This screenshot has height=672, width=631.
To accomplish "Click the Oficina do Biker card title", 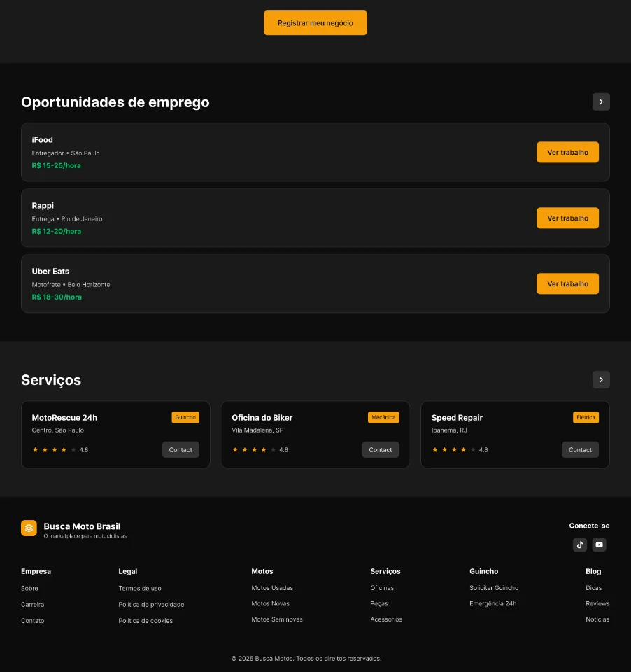I will 262,418.
